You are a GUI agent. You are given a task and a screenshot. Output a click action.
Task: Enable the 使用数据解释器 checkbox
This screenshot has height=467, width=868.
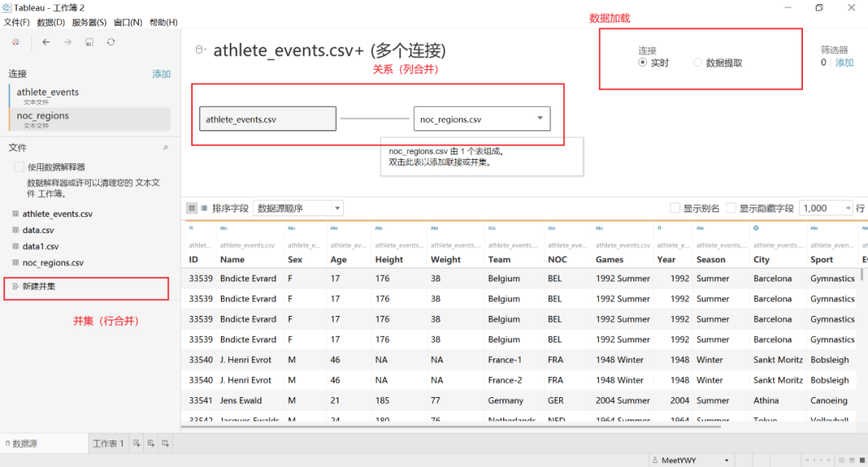click(x=19, y=167)
